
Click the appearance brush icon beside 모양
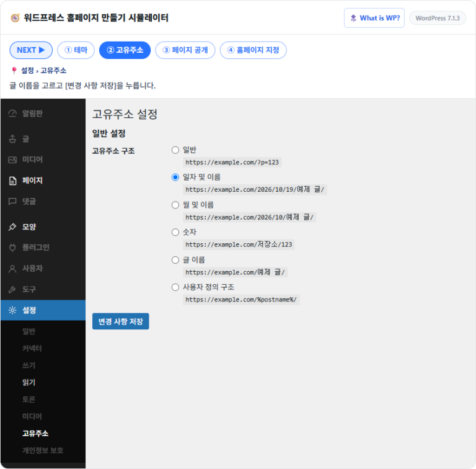[x=12, y=227]
